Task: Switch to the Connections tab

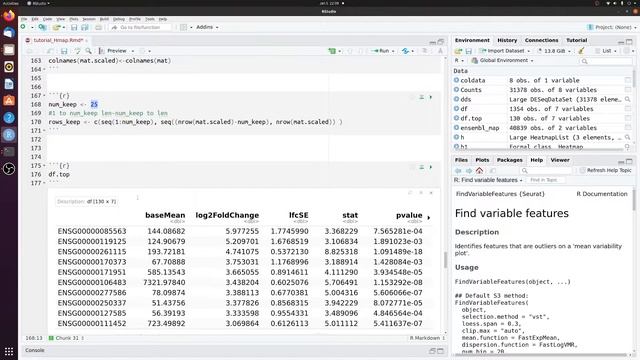Action: point(541,40)
